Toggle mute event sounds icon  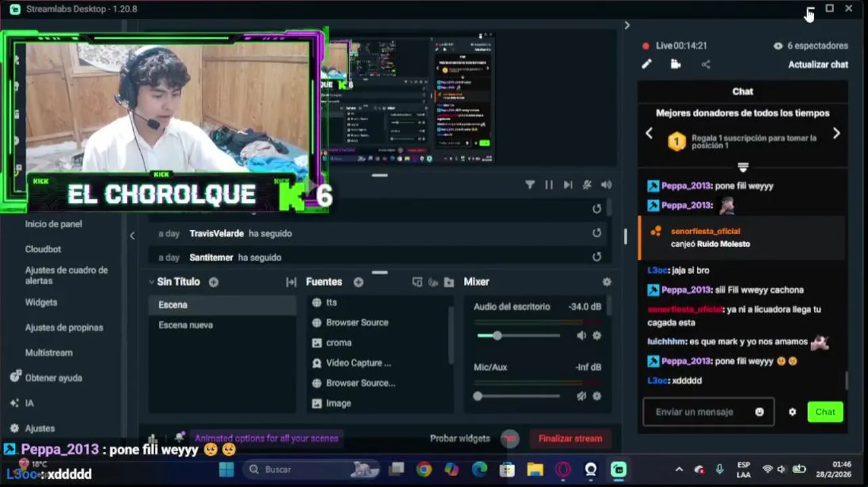tap(587, 185)
